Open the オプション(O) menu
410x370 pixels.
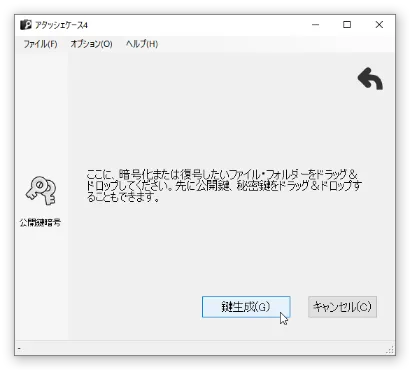click(91, 44)
